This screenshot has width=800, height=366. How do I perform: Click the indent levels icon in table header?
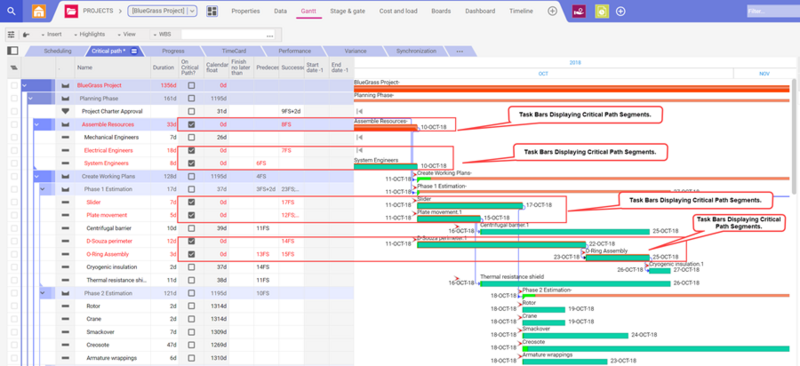coord(14,67)
